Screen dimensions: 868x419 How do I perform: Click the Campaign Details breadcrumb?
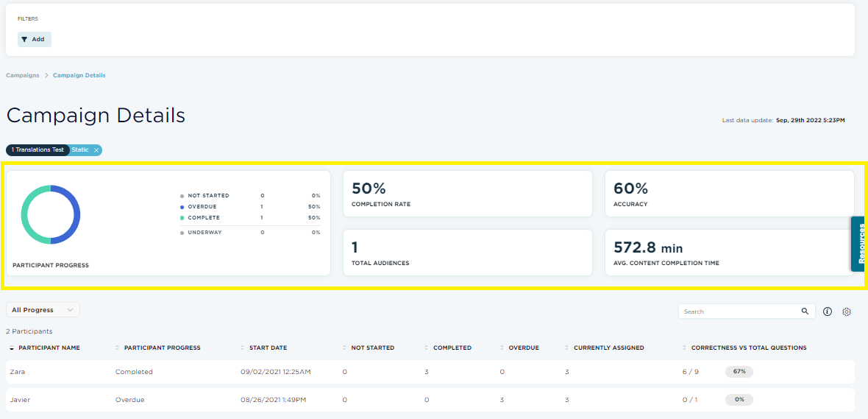pyautogui.click(x=79, y=75)
